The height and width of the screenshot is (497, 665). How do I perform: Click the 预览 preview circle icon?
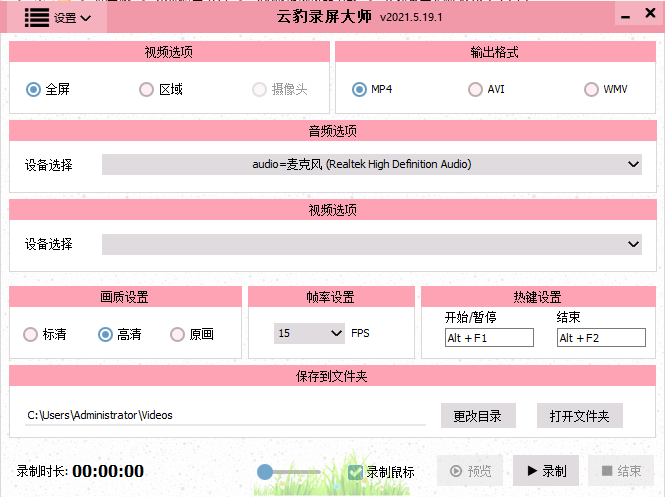tap(456, 471)
